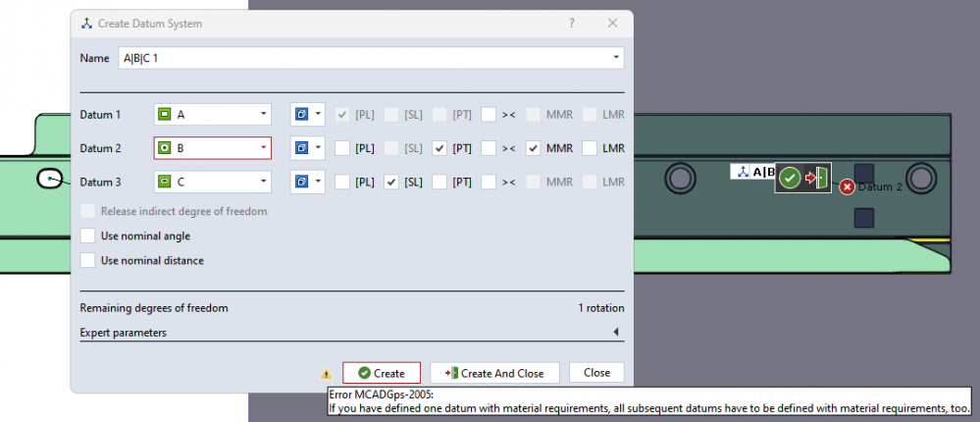980x422 pixels.
Task: Click the datum system icon in the dialog title
Action: pyautogui.click(x=87, y=24)
